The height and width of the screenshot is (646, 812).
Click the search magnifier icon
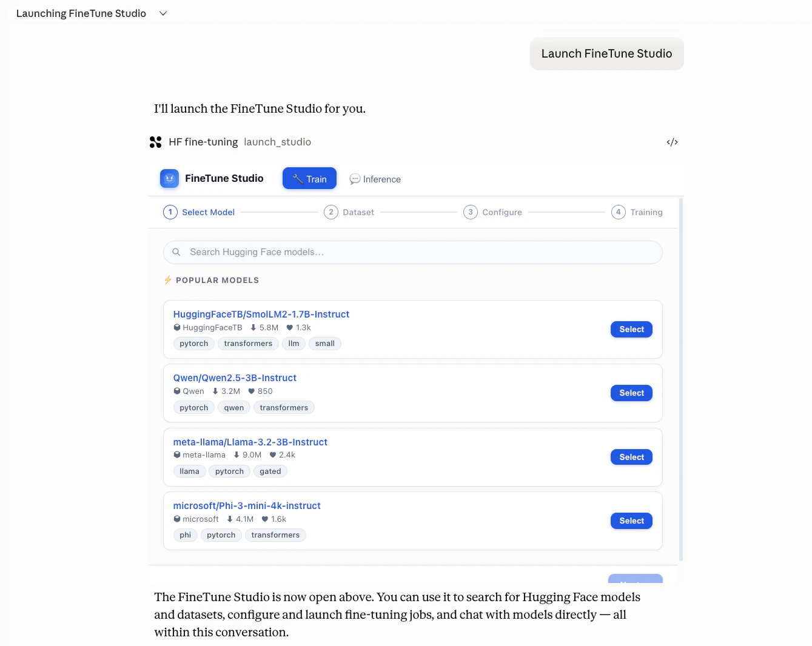[176, 252]
